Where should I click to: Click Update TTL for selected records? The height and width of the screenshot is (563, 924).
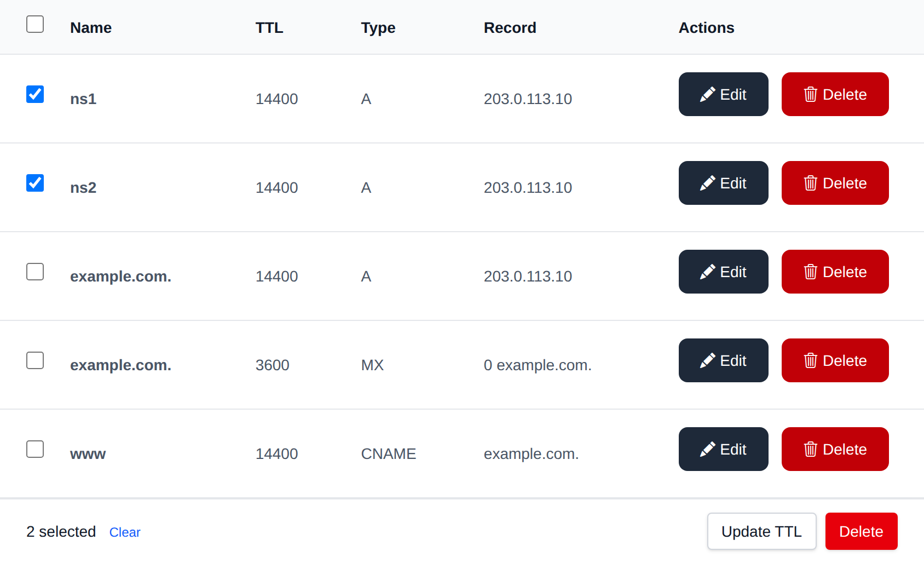(761, 531)
